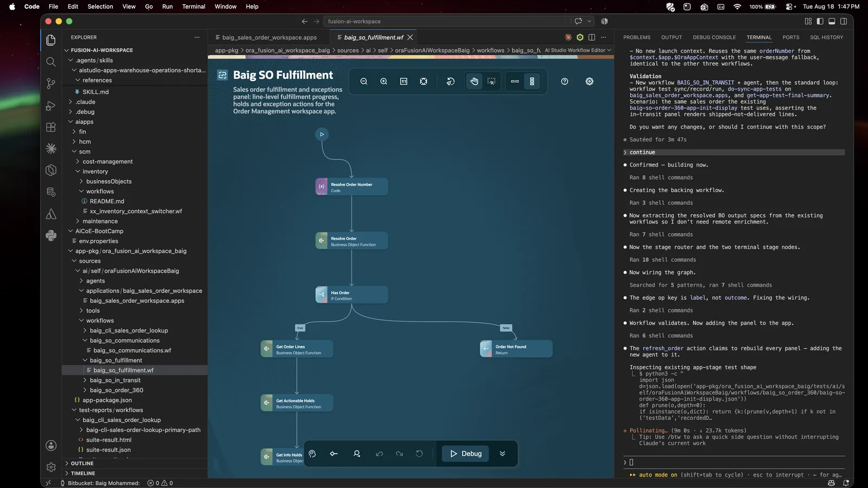Open the canvas help icon
The height and width of the screenshot is (488, 868).
coord(565,81)
